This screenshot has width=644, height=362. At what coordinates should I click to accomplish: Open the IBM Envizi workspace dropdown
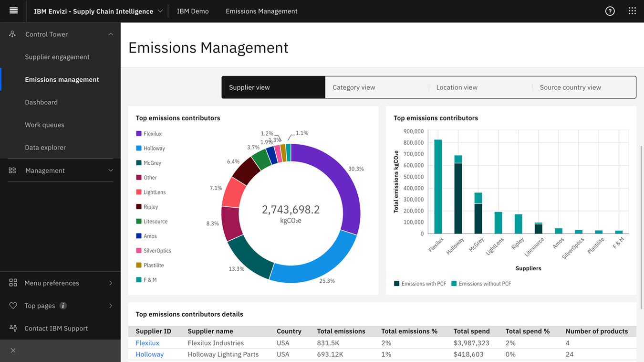click(160, 11)
